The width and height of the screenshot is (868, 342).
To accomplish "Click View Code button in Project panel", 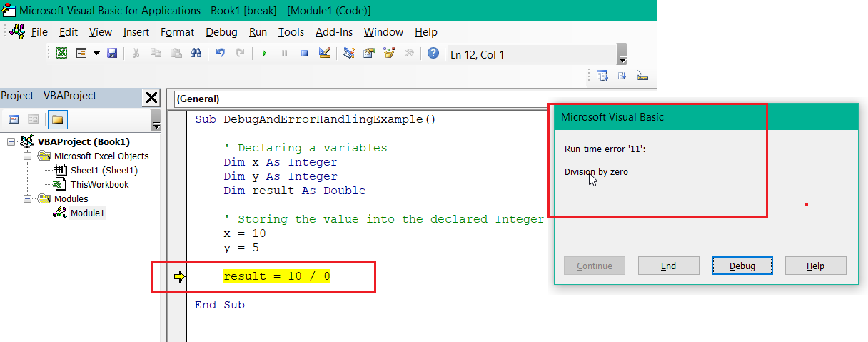I will (x=14, y=119).
